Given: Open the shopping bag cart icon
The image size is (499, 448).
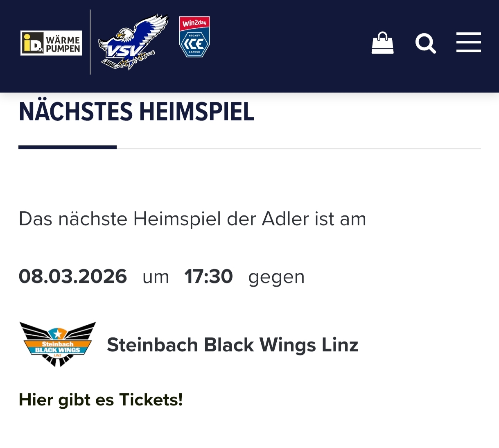Looking at the screenshot, I should point(382,43).
